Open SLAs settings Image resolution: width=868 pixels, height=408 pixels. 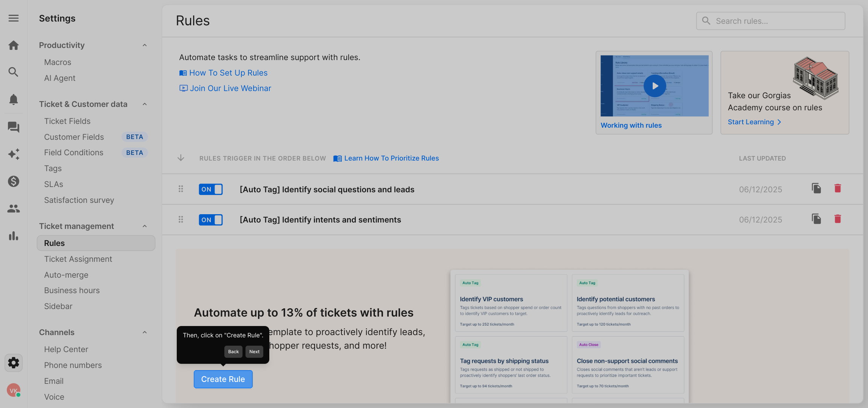click(54, 184)
